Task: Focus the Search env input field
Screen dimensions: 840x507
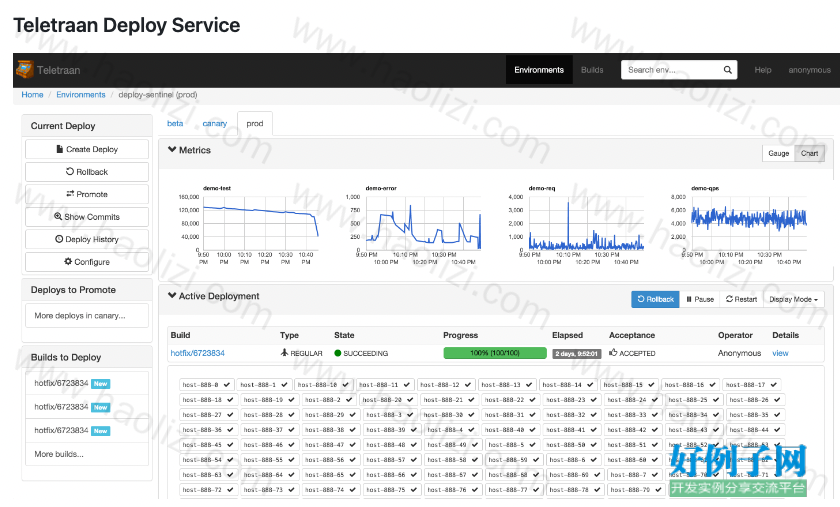Action: tap(672, 70)
